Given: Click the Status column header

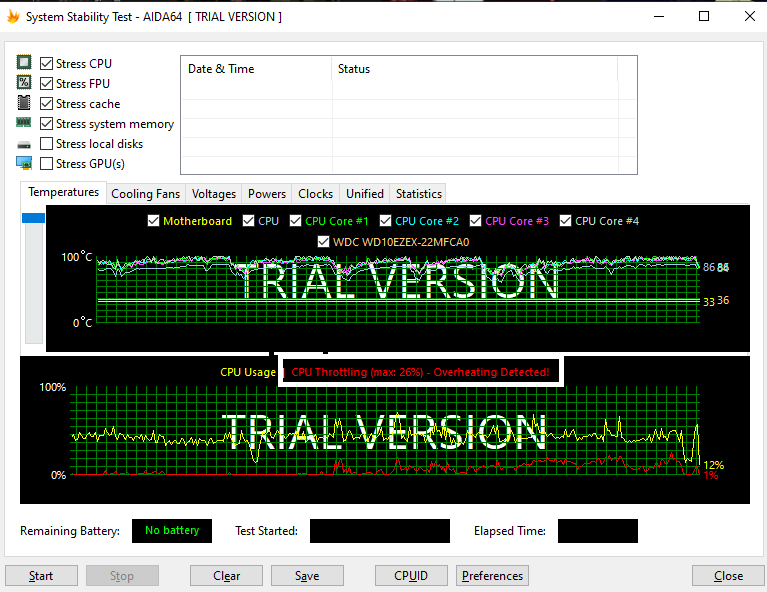Looking at the screenshot, I should click(x=474, y=69).
